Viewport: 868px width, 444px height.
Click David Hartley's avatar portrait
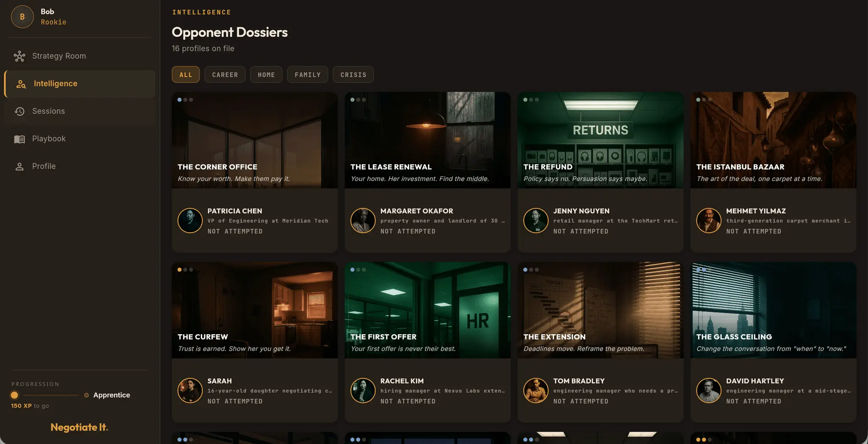coord(709,390)
